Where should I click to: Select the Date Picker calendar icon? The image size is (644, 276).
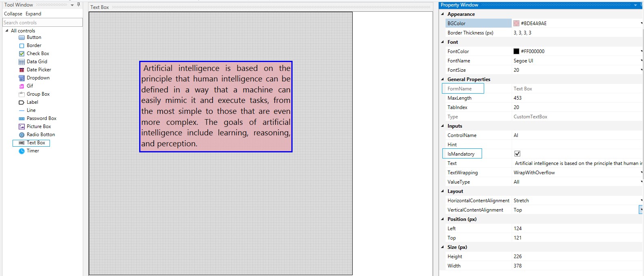tap(22, 70)
